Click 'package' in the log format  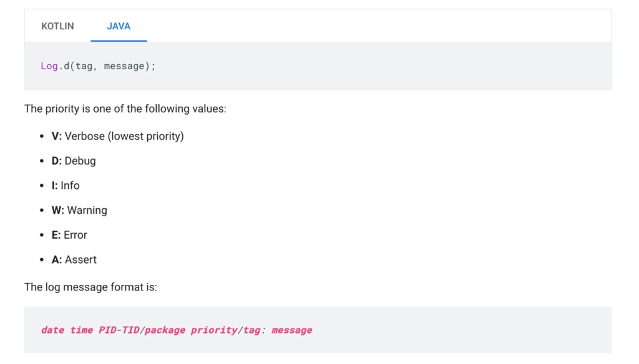coord(165,330)
